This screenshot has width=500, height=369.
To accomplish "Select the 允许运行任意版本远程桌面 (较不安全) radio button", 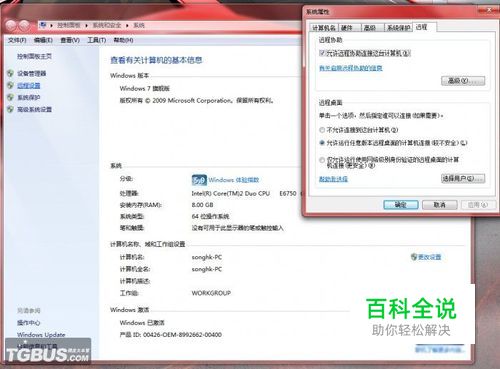I will point(322,143).
